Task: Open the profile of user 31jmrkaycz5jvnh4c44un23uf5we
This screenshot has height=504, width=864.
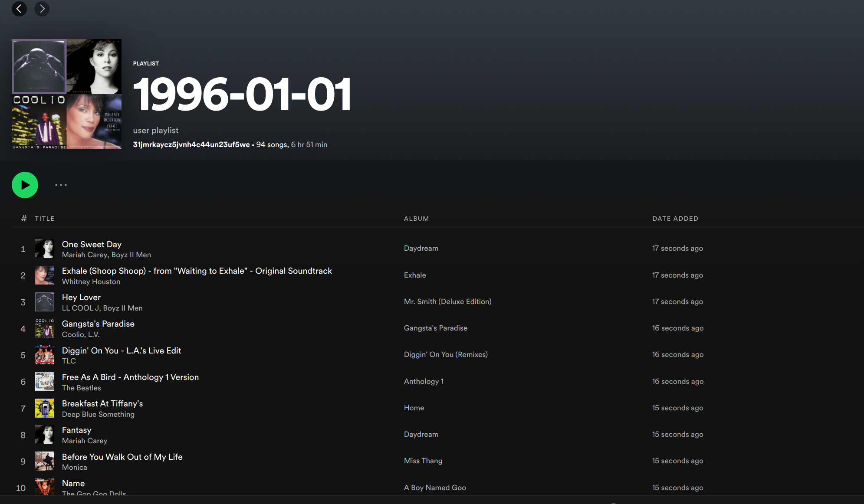Action: [x=191, y=144]
